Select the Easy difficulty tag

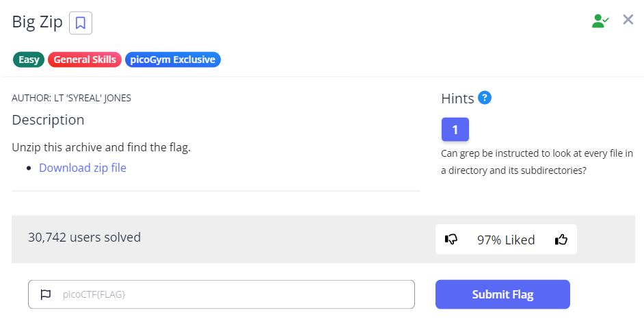pyautogui.click(x=29, y=60)
